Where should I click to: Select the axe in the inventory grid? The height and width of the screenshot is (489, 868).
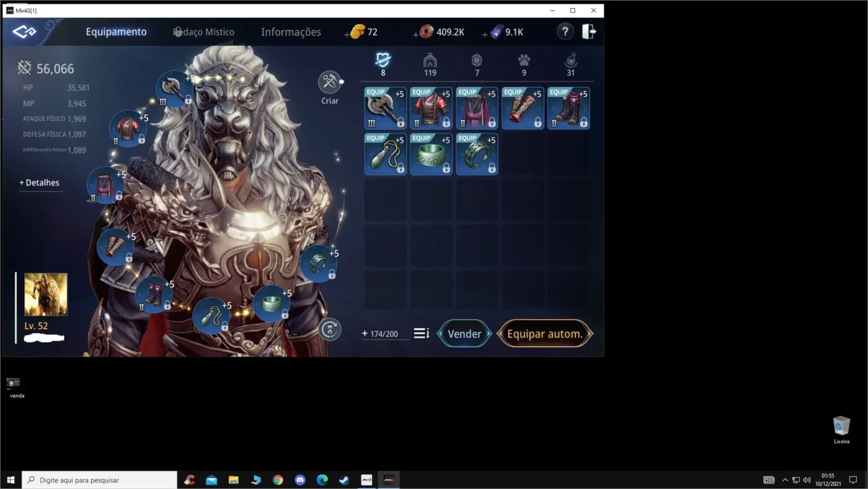click(385, 108)
